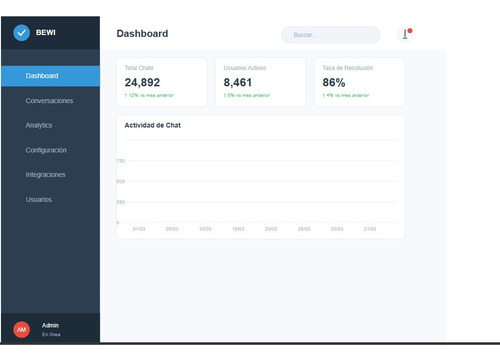
Task: Click the 20/03 date on chart axis
Action: click(x=271, y=229)
